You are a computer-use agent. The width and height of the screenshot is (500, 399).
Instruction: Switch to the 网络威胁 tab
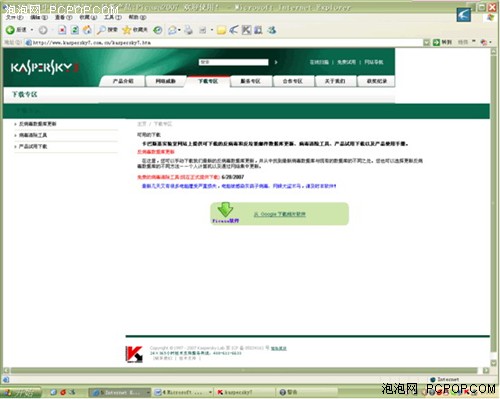[166, 81]
